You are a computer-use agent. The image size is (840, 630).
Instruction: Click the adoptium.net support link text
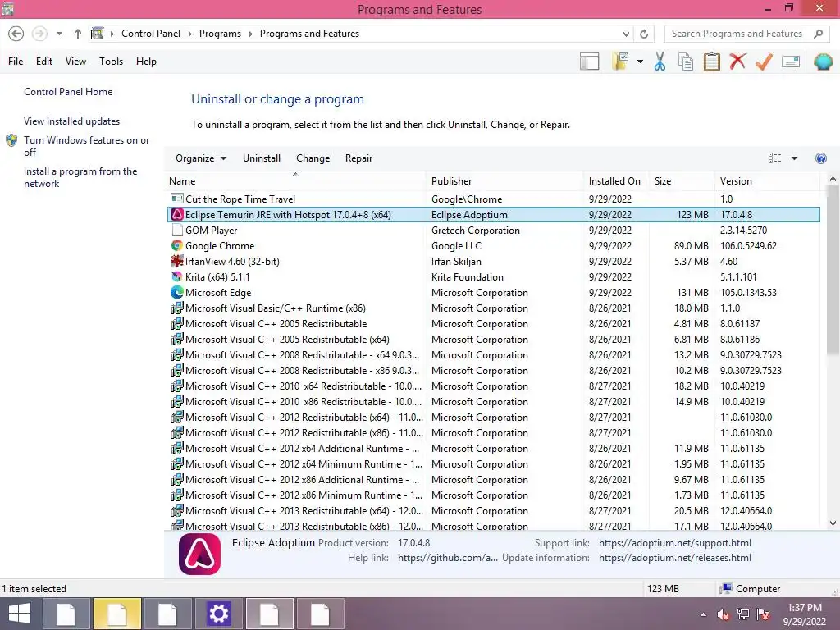675,543
